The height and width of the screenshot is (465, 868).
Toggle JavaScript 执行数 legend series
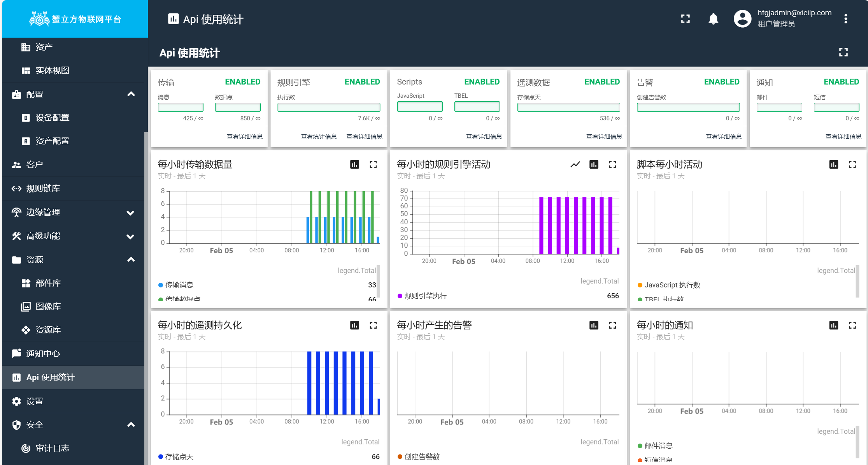point(669,285)
